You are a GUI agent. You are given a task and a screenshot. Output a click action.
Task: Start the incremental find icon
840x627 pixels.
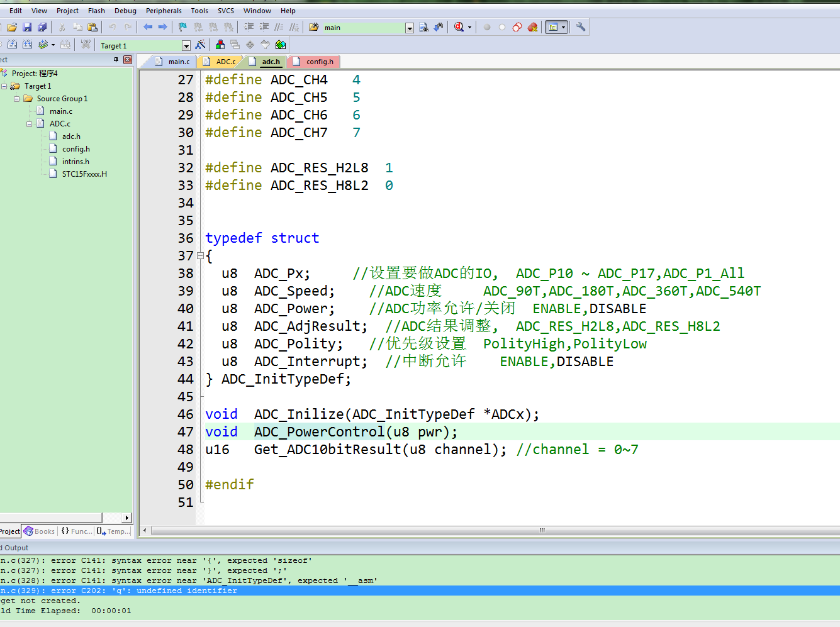(x=439, y=27)
